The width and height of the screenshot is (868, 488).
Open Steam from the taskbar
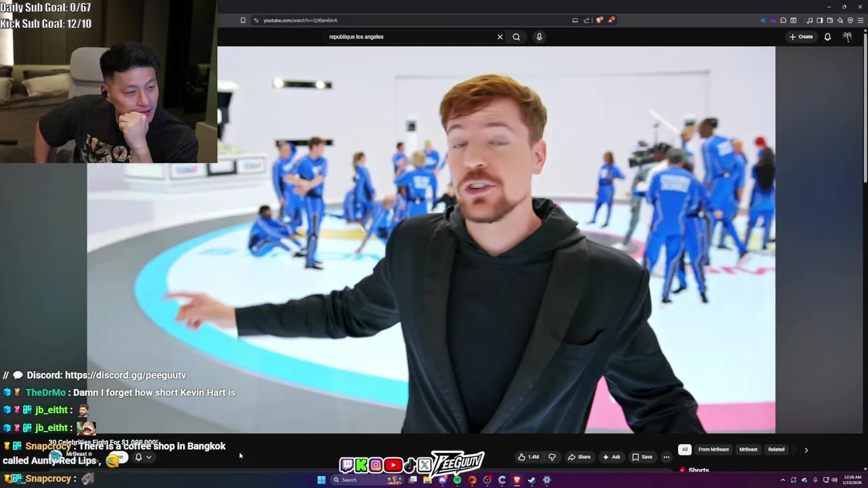pyautogui.click(x=532, y=480)
